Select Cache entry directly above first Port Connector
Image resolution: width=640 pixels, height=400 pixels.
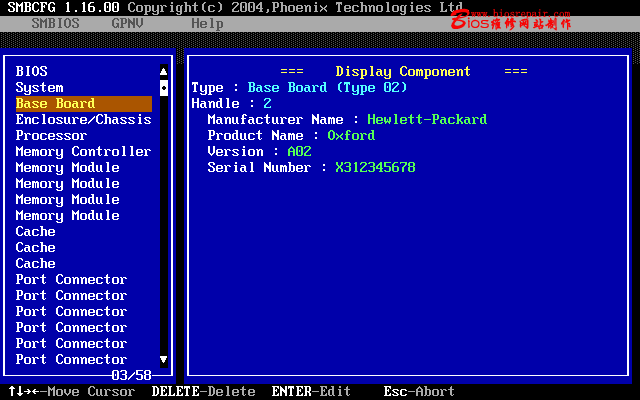[x=36, y=264]
